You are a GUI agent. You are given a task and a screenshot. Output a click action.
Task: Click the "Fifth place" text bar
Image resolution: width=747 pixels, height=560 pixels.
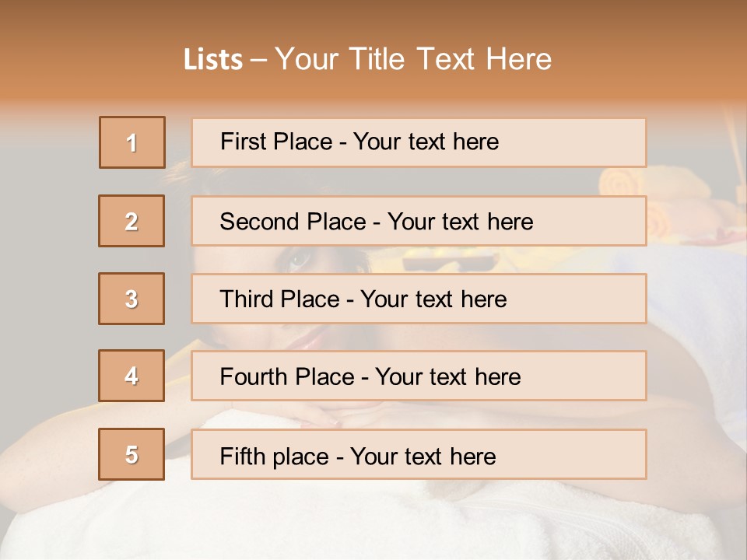pos(419,455)
